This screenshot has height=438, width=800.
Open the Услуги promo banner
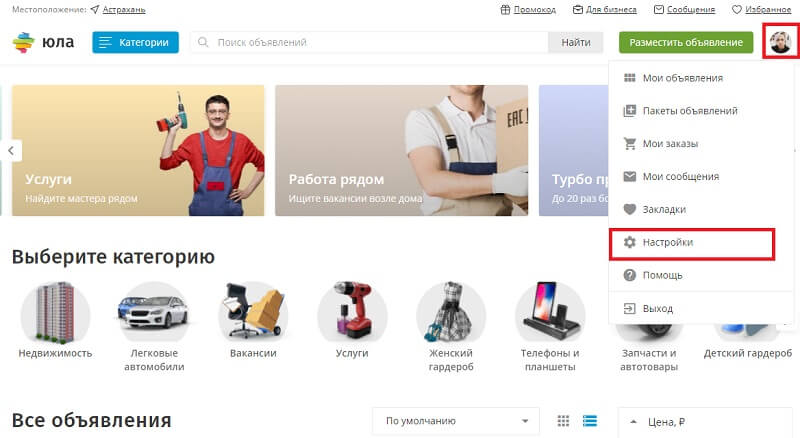(138, 151)
